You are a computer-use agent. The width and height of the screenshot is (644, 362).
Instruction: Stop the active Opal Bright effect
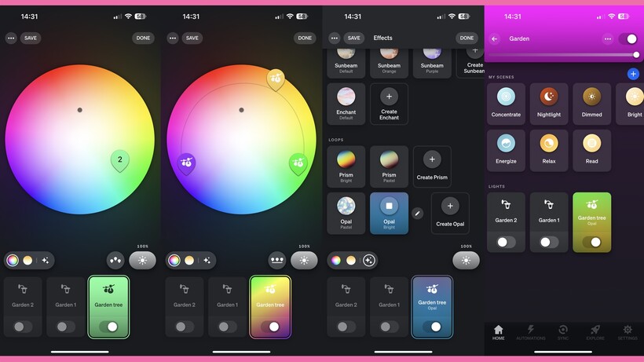click(x=389, y=214)
